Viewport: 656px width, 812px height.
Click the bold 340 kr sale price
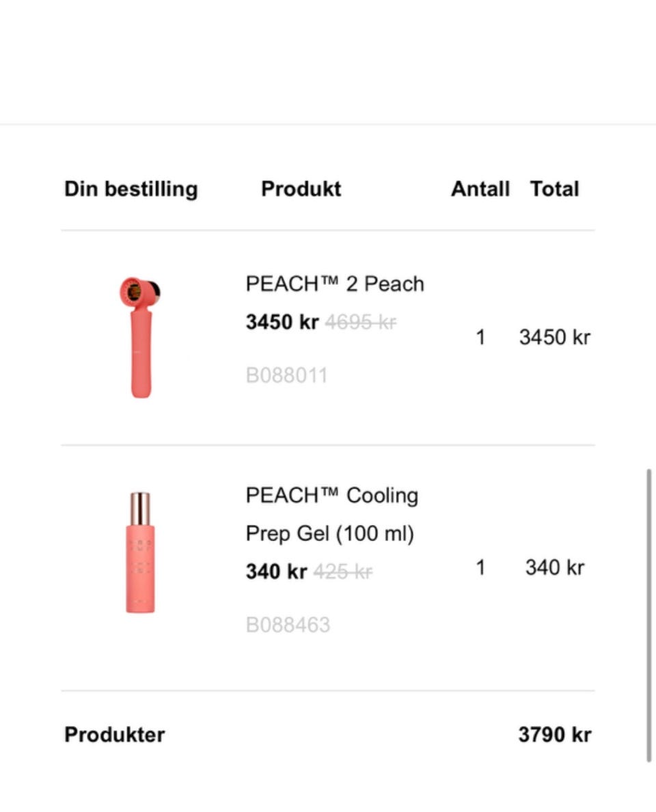(x=276, y=571)
